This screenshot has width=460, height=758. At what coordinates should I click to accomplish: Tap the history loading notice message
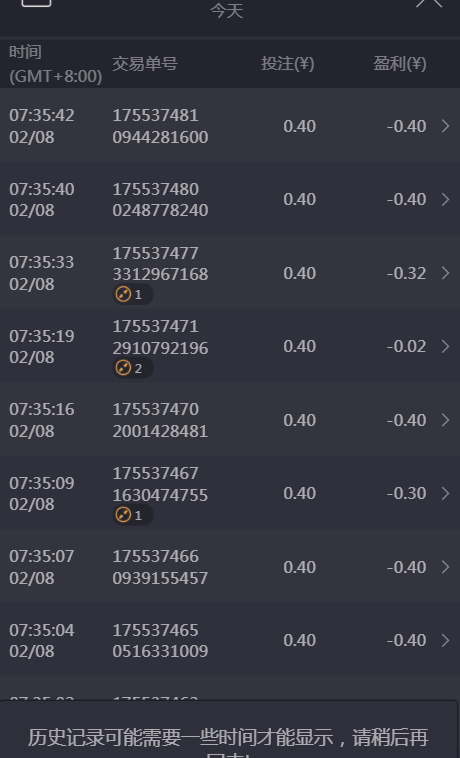coord(228,743)
